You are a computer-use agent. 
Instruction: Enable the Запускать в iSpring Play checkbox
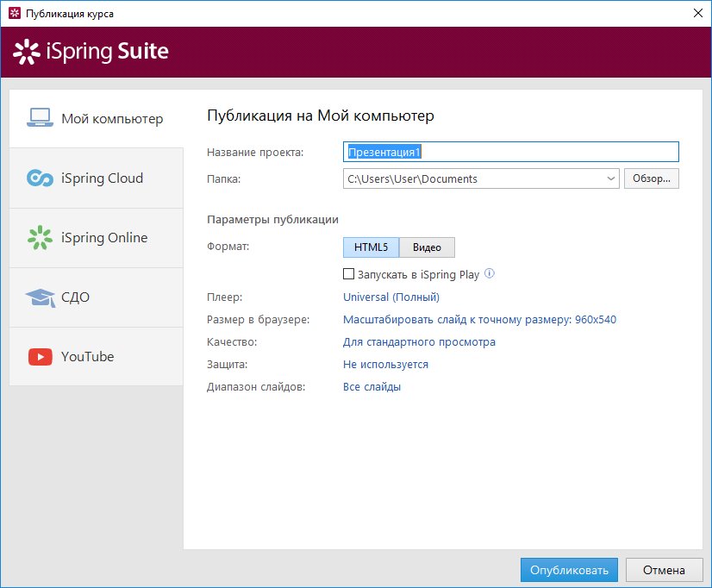pos(348,274)
